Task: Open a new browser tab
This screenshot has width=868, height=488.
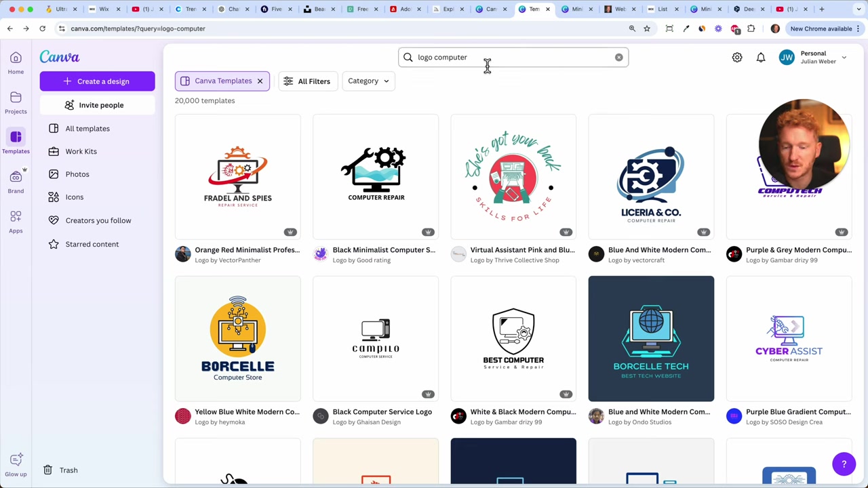Action: 822,9
